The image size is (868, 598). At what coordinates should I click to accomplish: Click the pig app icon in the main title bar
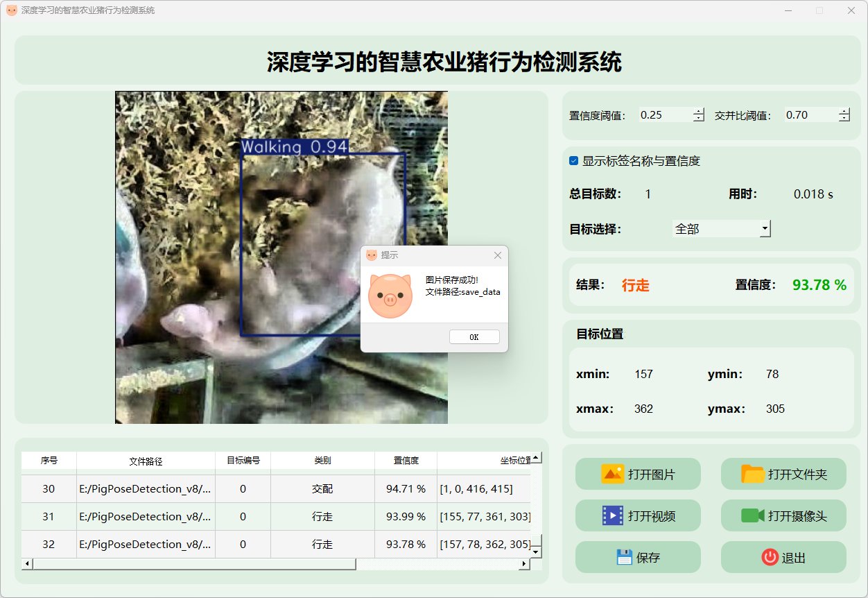(x=11, y=10)
